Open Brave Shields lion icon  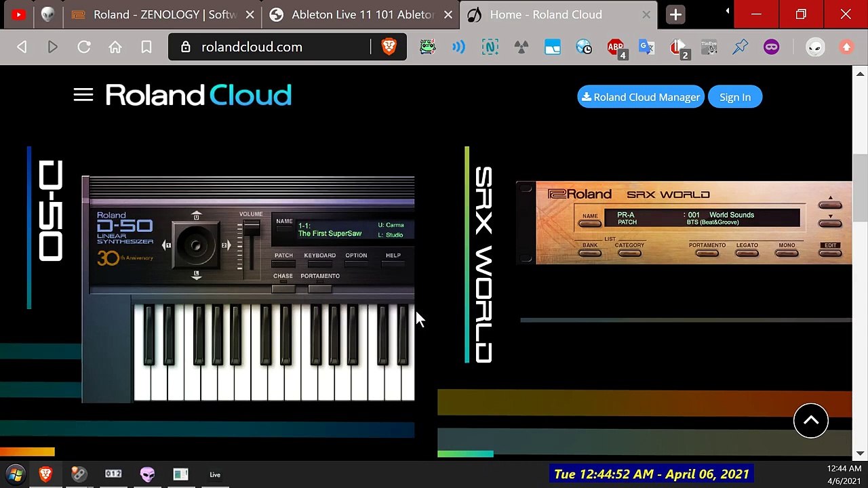pos(389,47)
